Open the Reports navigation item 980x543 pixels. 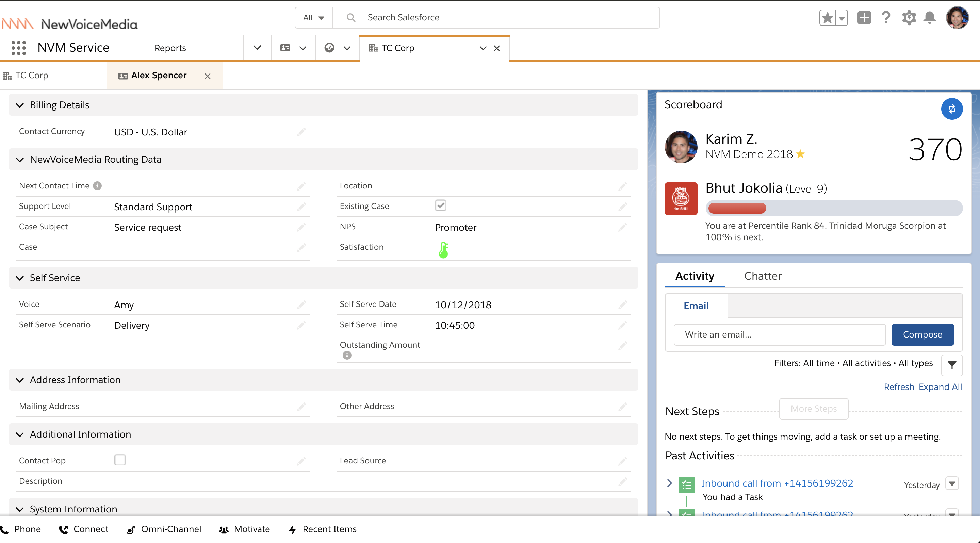(170, 48)
